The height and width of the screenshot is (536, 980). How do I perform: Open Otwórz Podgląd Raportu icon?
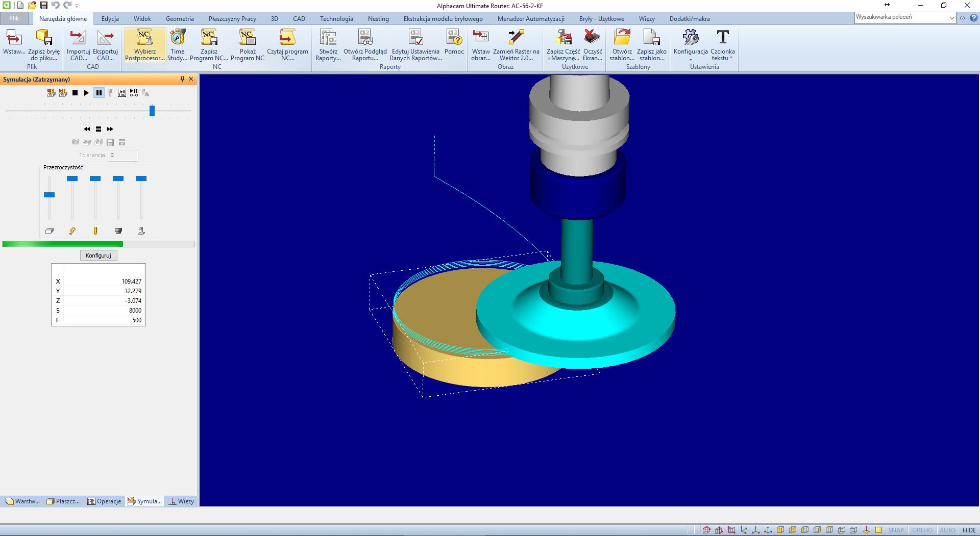365,45
